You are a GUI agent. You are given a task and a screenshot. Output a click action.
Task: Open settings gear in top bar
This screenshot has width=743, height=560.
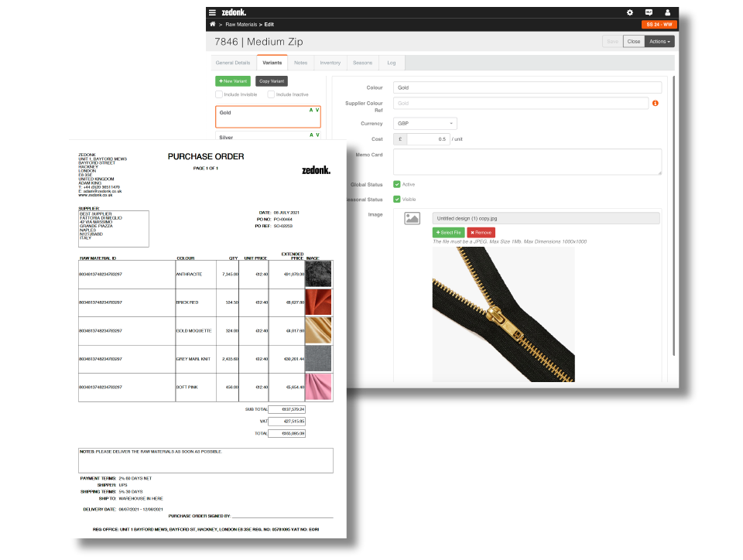point(629,12)
